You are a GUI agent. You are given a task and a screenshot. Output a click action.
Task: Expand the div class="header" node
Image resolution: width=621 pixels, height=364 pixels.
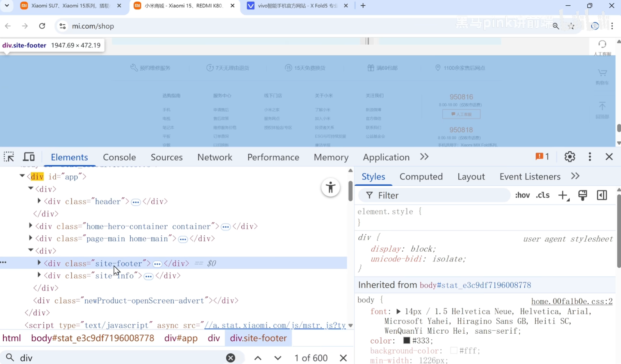coord(39,201)
